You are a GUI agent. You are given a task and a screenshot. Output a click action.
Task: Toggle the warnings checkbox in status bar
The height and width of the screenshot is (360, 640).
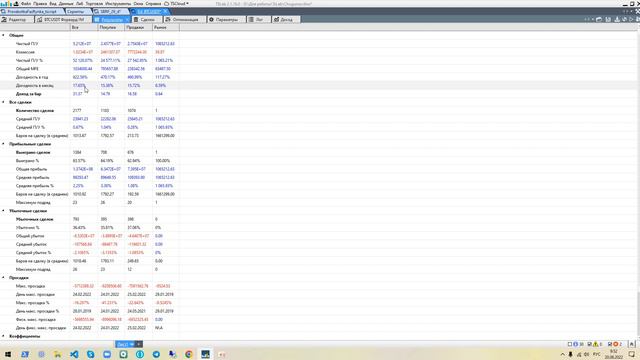point(589,344)
